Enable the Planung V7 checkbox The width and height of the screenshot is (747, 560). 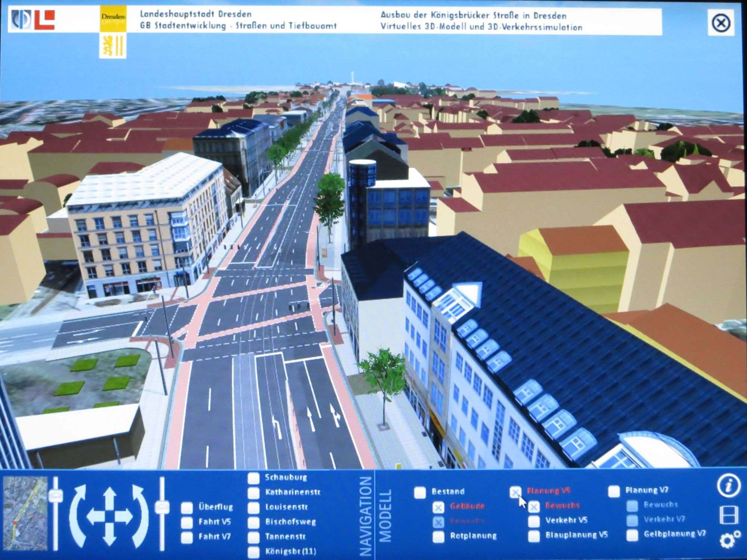tap(614, 492)
